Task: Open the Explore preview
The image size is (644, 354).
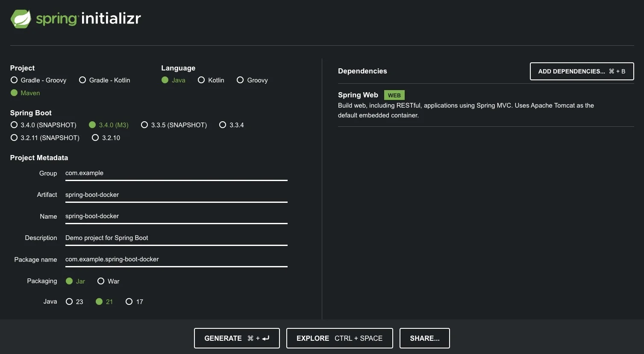Action: [x=339, y=338]
